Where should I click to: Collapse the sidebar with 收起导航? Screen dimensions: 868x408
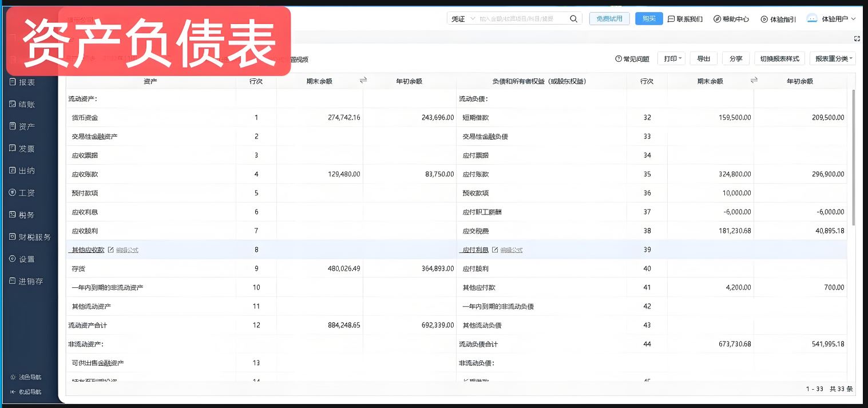click(x=26, y=392)
